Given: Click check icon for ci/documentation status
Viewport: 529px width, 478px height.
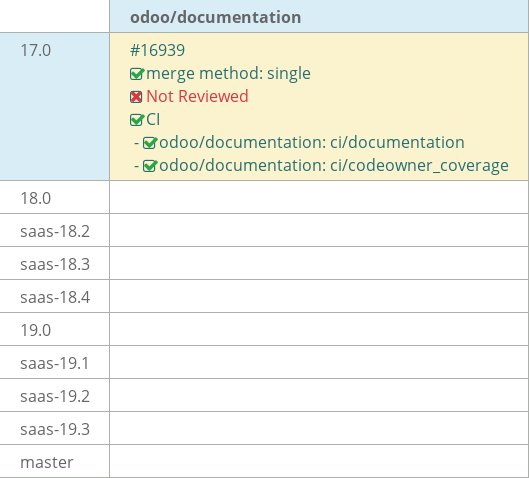Looking at the screenshot, I should 150,143.
